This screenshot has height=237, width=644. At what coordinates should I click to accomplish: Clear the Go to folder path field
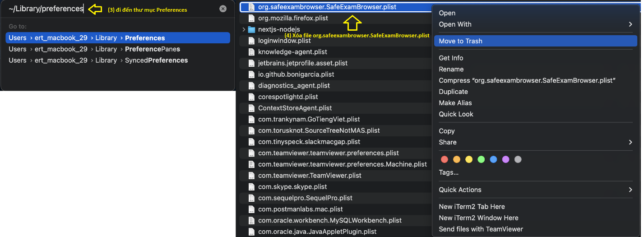click(223, 9)
